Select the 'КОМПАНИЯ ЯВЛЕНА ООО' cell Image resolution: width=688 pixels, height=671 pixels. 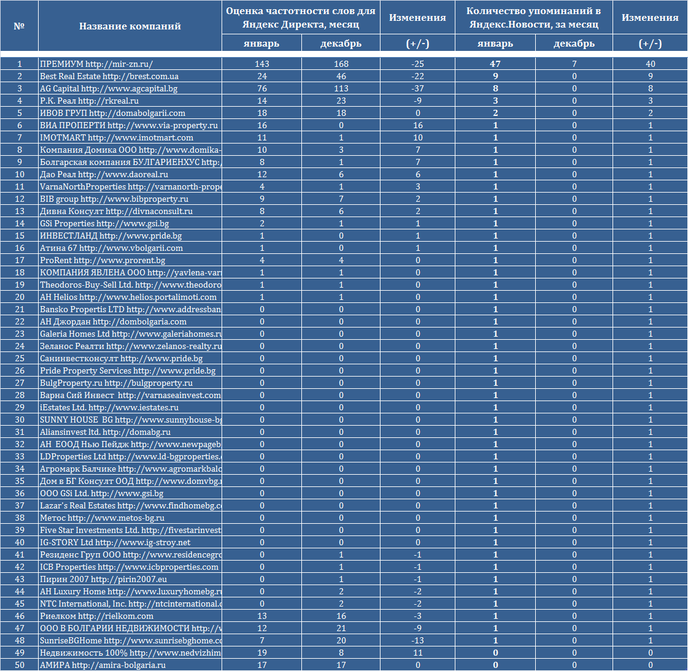(130, 273)
